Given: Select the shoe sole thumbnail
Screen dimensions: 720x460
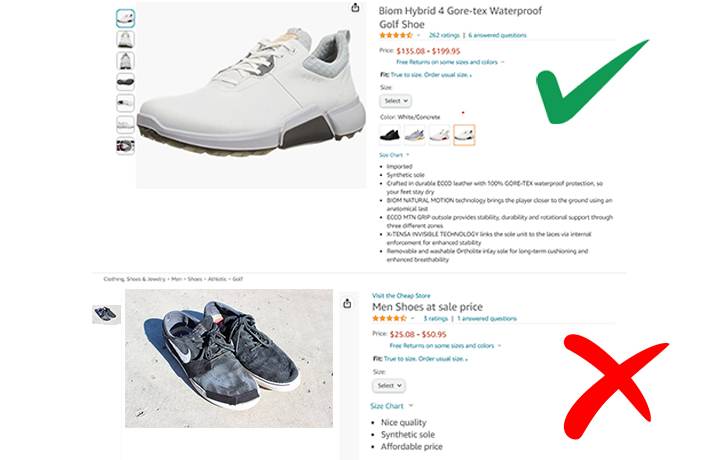Looking at the screenshot, I should (x=125, y=82).
